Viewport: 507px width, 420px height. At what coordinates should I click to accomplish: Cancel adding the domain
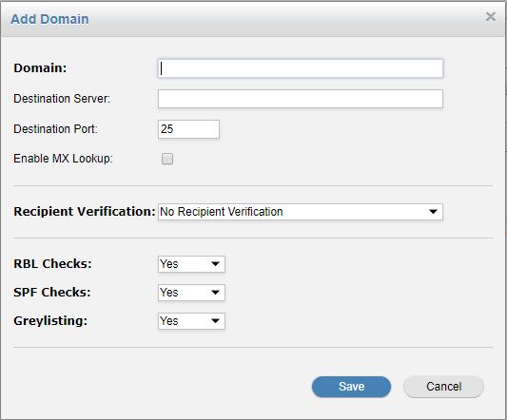pyautogui.click(x=443, y=387)
